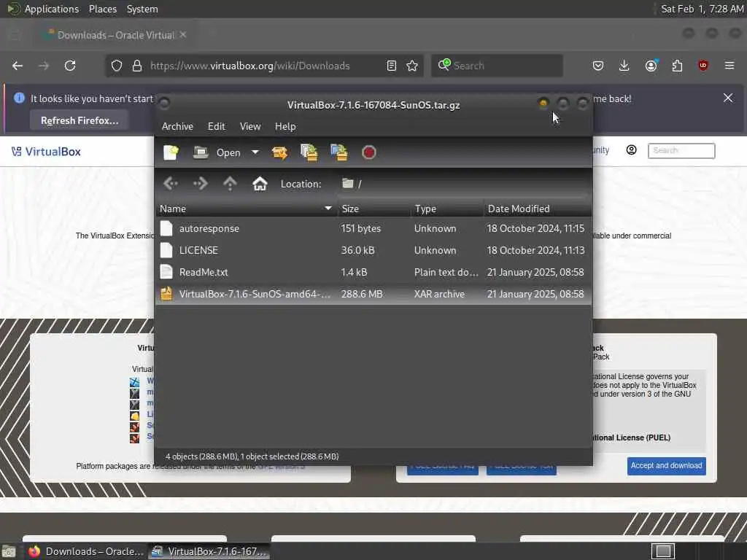Bookmark this page with star icon
The width and height of the screenshot is (747, 560).
click(413, 66)
